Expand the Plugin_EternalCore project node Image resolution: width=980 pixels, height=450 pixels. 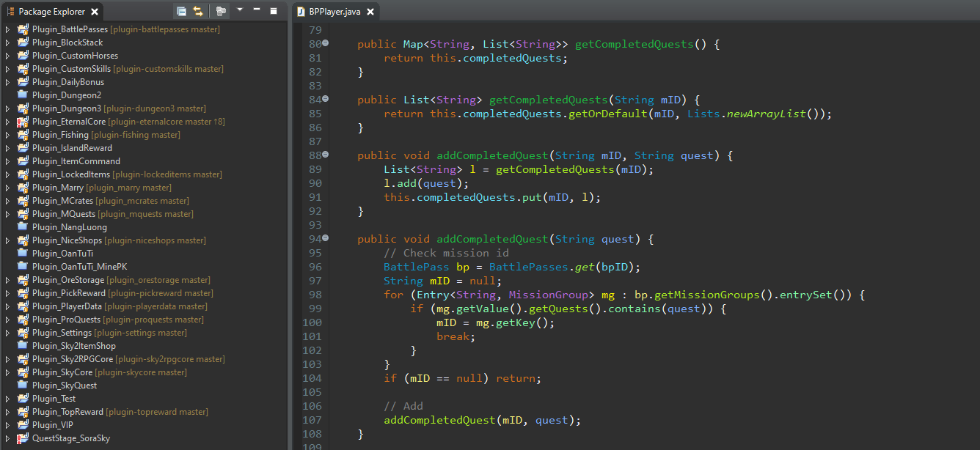[x=7, y=122]
